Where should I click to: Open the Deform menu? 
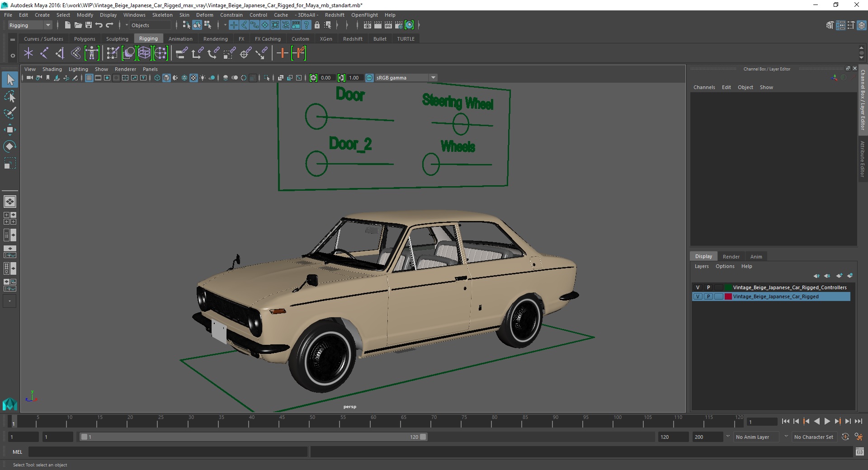(x=205, y=15)
